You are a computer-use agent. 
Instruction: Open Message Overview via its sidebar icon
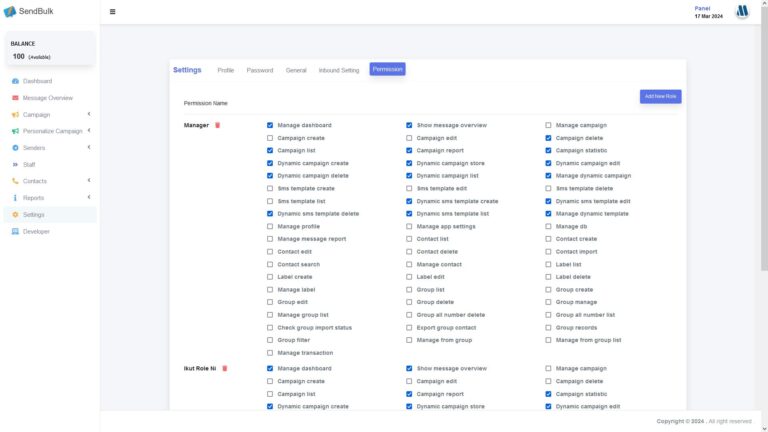click(x=15, y=98)
